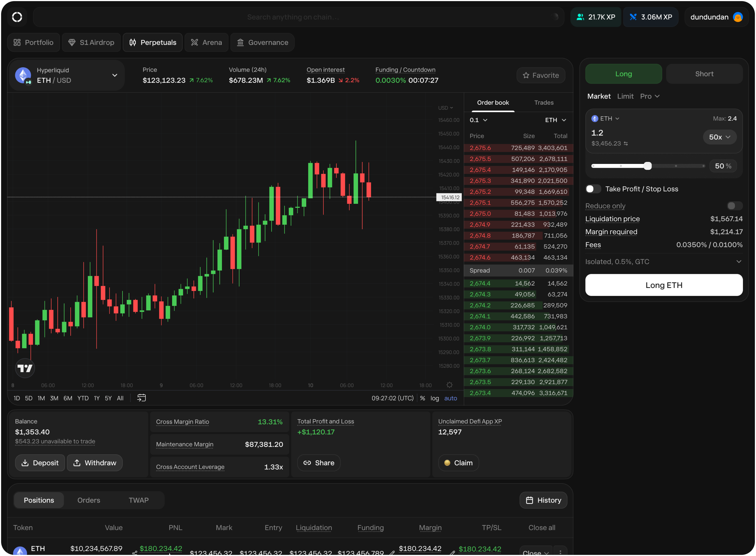This screenshot has width=756, height=556.
Task: Click the 3.06M XP swords icon
Action: click(633, 17)
